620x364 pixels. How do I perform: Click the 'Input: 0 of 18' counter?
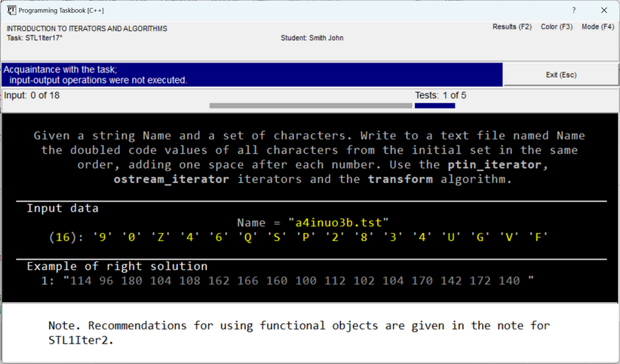[x=32, y=96]
